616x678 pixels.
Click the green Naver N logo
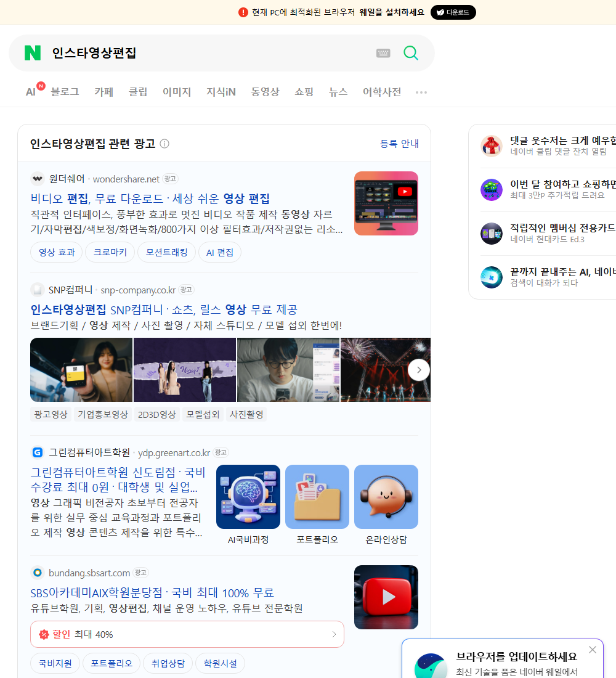click(33, 53)
